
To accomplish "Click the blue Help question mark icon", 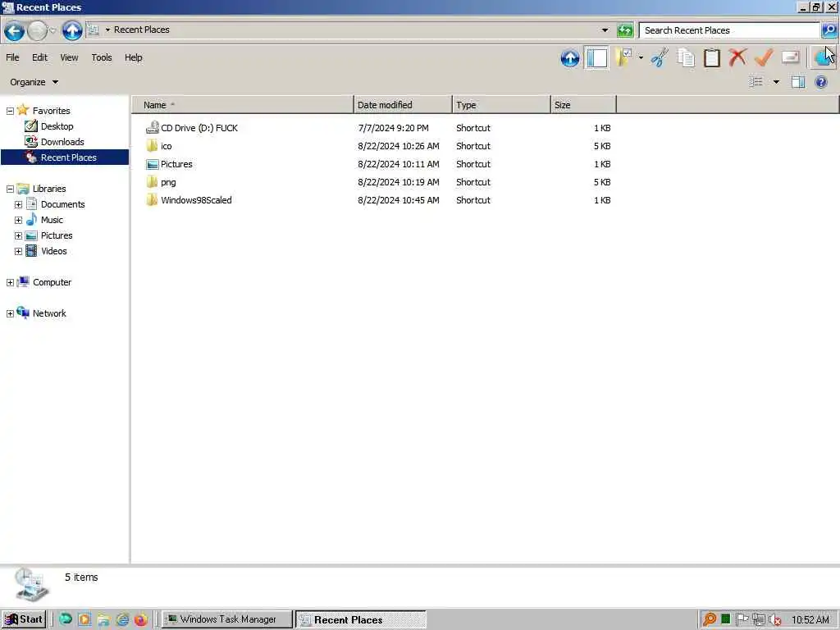I will 820,82.
